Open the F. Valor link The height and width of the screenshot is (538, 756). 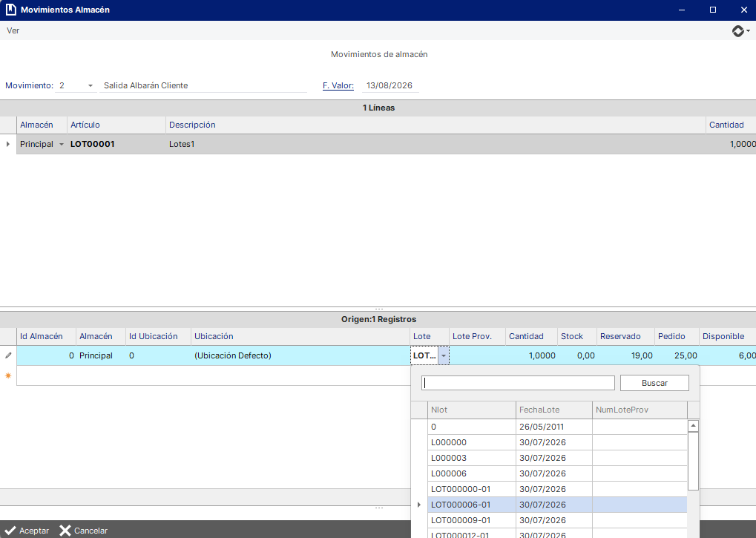[338, 85]
